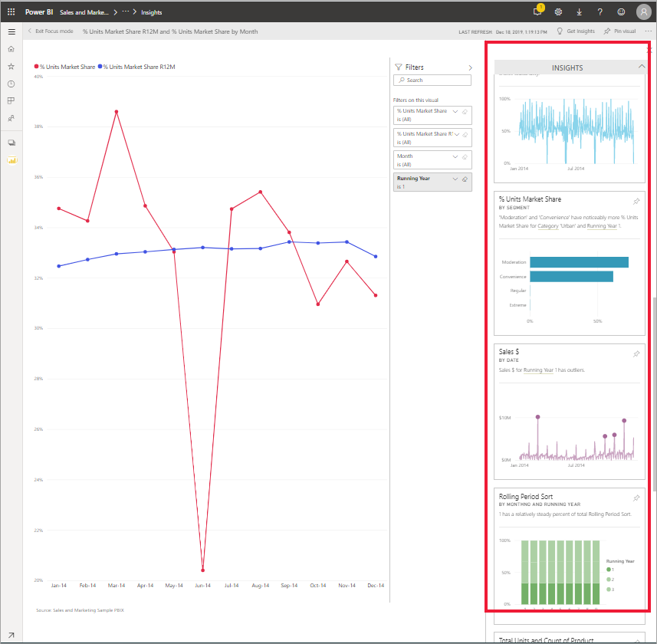Open Power BI help
This screenshot has height=644, width=657.
599,11
